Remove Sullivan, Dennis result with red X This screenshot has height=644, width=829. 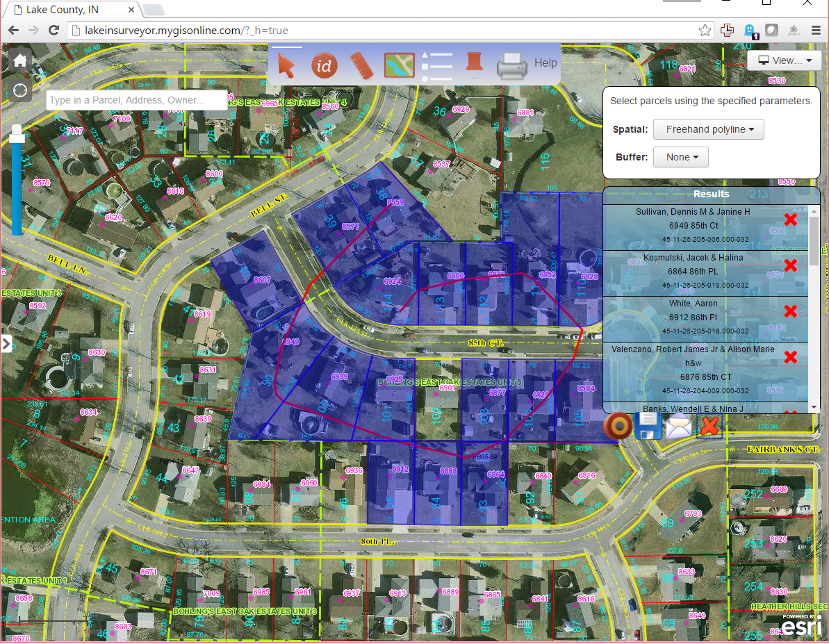pyautogui.click(x=790, y=220)
